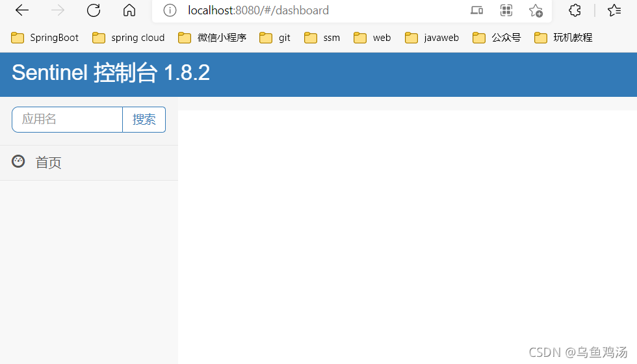Open the SpringBoot bookmark folder

tap(45, 38)
